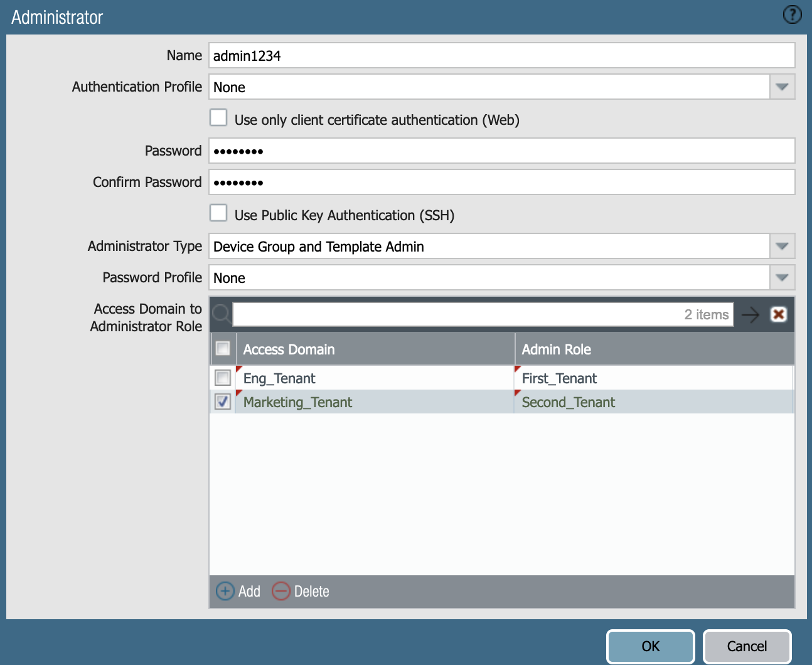Screen dimensions: 812x665
Task: Enable client certificate authentication checkbox
Action: [x=218, y=117]
